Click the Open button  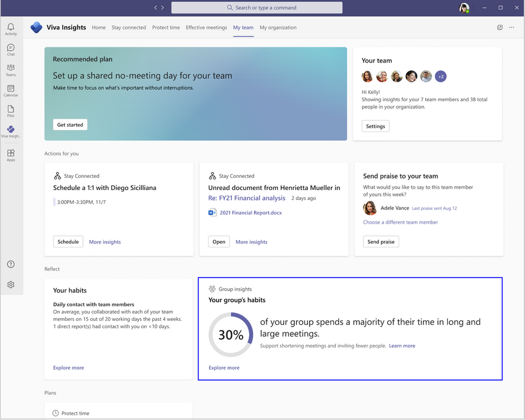[219, 241]
